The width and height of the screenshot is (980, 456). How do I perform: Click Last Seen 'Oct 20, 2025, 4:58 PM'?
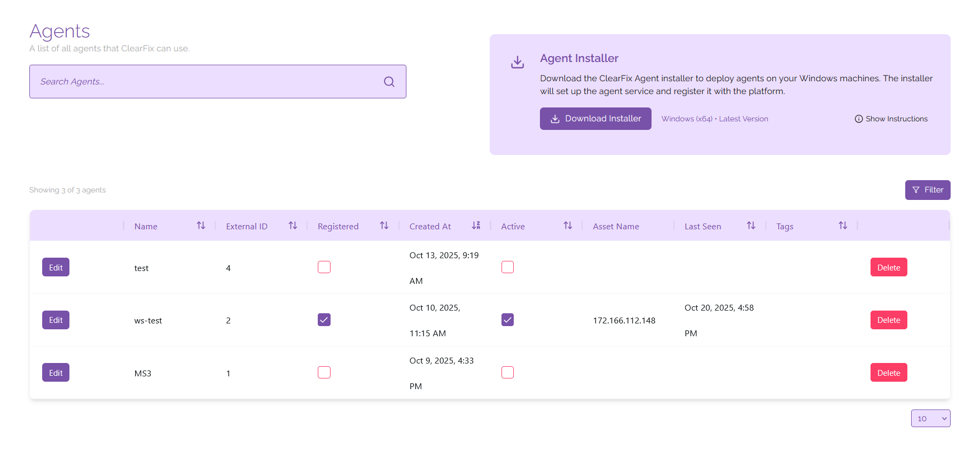[719, 320]
